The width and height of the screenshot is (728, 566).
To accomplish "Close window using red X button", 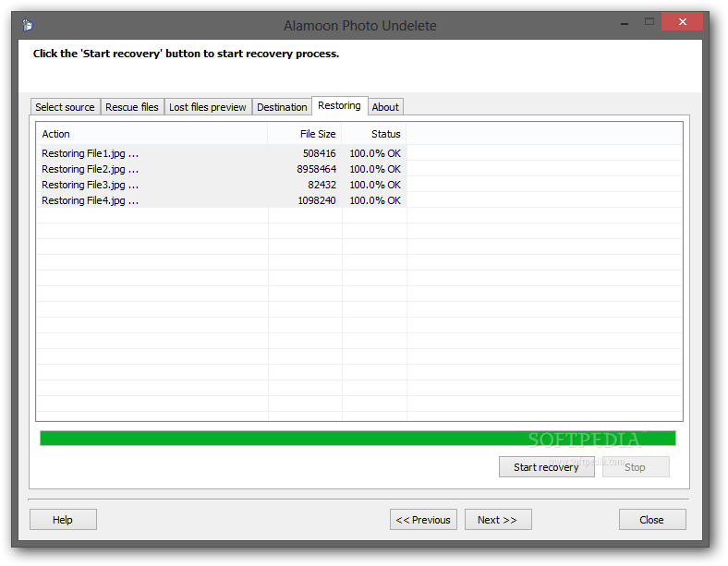I will coord(682,21).
